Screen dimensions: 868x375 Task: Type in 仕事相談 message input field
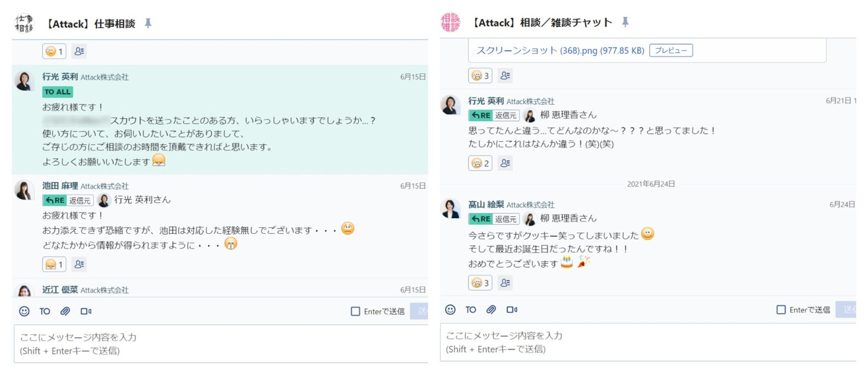pos(221,344)
